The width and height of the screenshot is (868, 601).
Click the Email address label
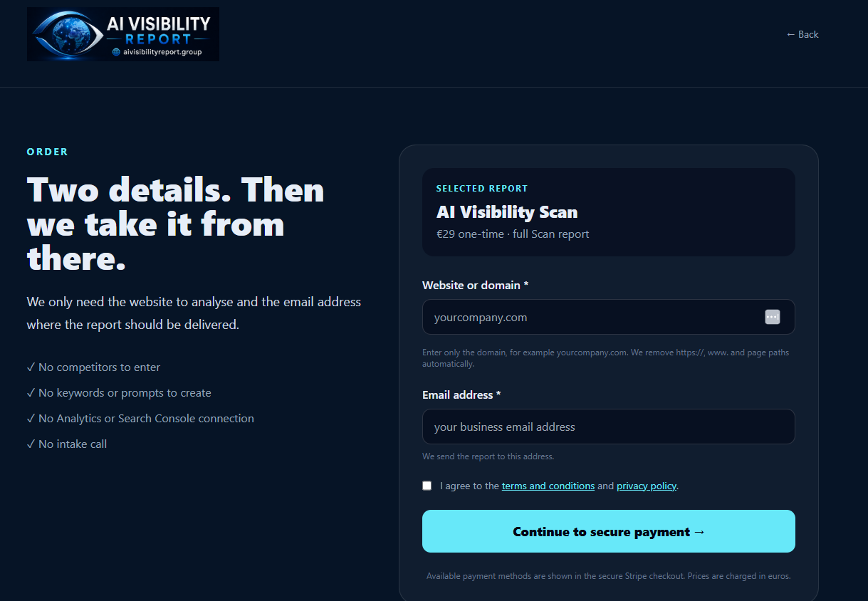pos(461,394)
